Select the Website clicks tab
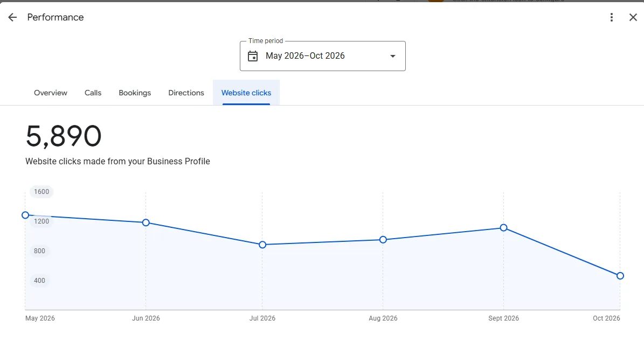The height and width of the screenshot is (348, 644). click(246, 93)
